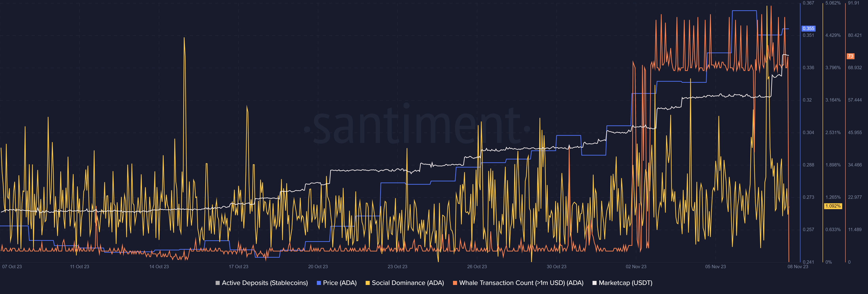
Task: Click the 4.429% dominance axis value
Action: pyautogui.click(x=833, y=36)
